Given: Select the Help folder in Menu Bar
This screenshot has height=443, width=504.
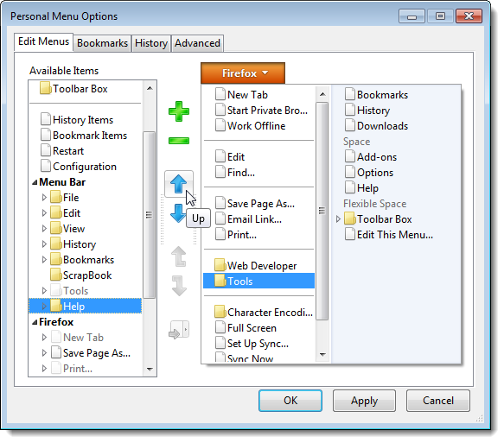Looking at the screenshot, I should [86, 306].
